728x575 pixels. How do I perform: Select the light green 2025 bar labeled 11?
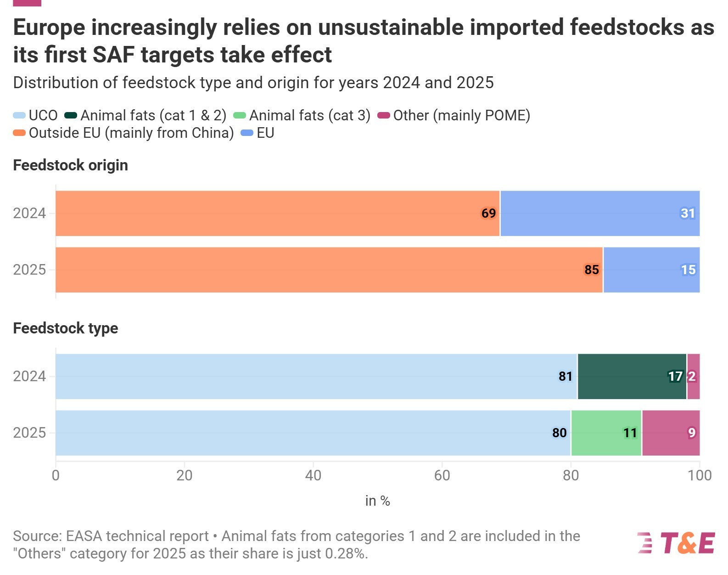pos(606,433)
